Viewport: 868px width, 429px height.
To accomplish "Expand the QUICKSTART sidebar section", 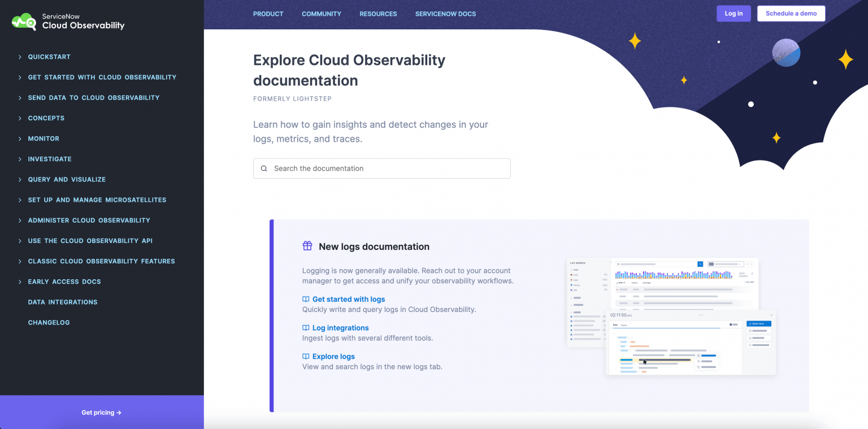I will tap(49, 57).
